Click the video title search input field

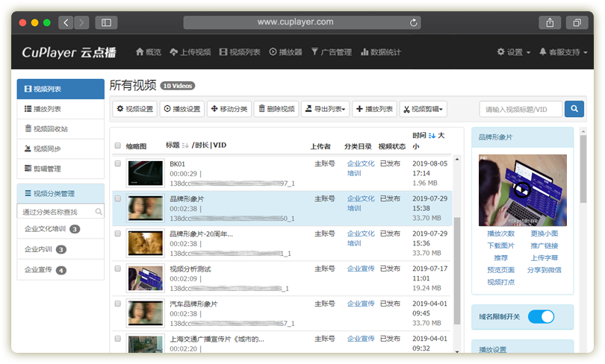pyautogui.click(x=520, y=109)
